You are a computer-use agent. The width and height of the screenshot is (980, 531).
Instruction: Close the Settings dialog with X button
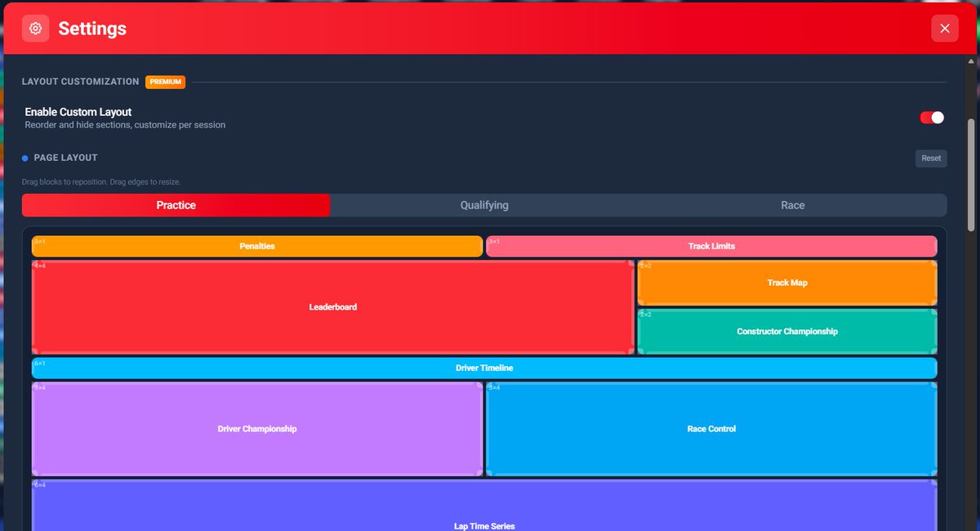(x=945, y=29)
